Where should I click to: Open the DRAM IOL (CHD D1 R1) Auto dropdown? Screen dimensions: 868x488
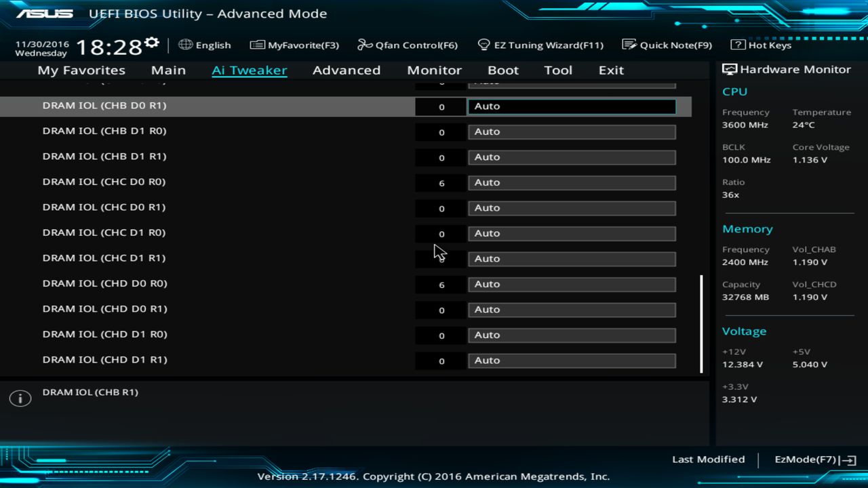[571, 360]
